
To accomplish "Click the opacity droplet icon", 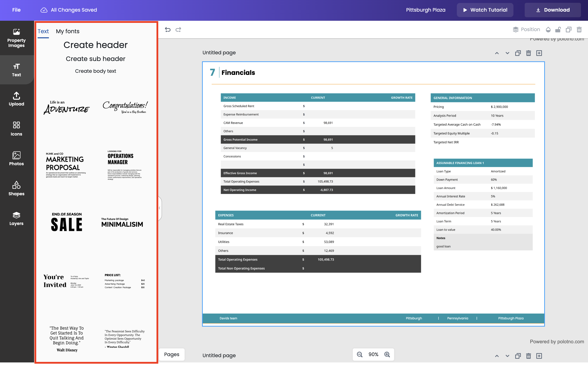I will pos(548,30).
